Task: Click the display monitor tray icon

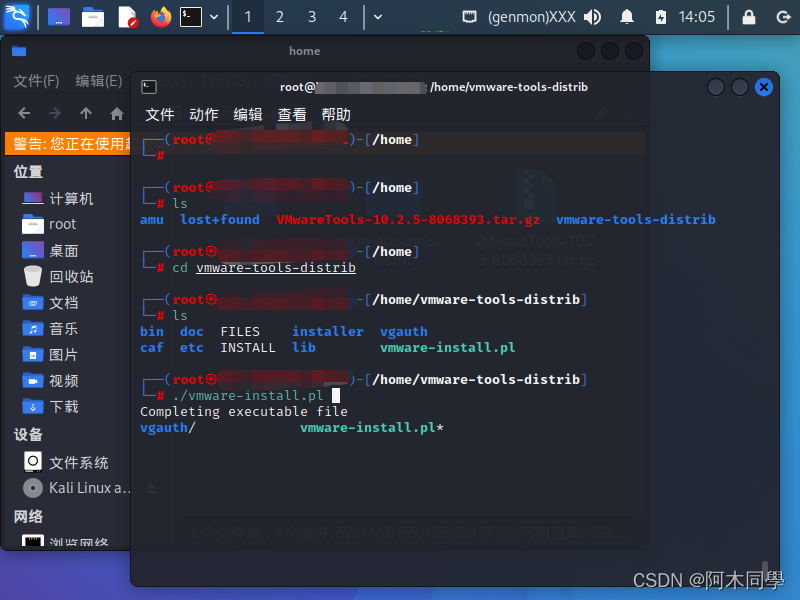Action: coord(469,17)
